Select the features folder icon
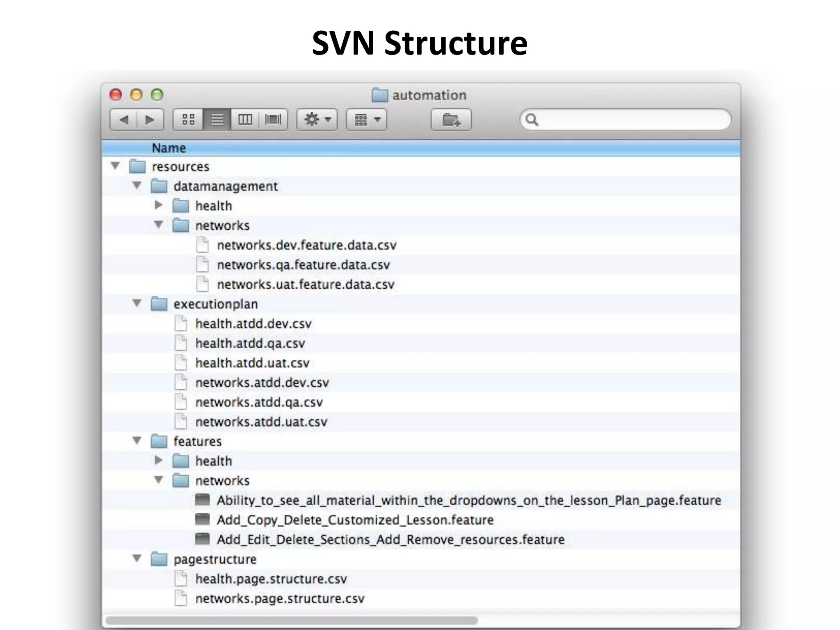This screenshot has height=630, width=840. tap(159, 441)
